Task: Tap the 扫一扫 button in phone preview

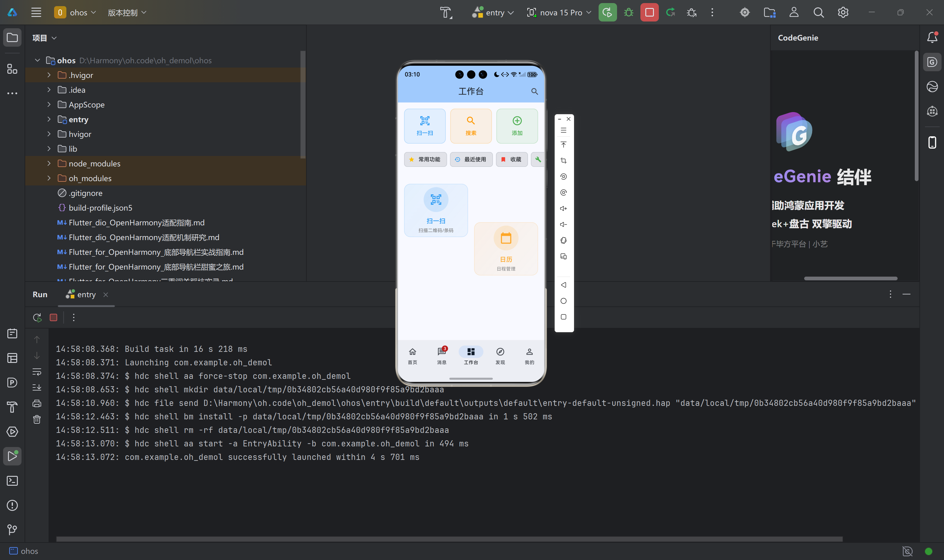Action: [x=424, y=126]
